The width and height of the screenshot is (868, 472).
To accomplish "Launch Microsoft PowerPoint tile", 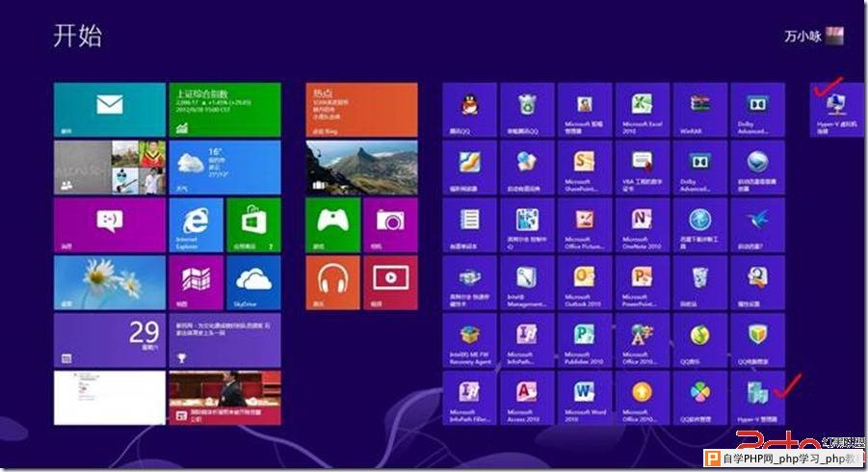I will pos(643,282).
